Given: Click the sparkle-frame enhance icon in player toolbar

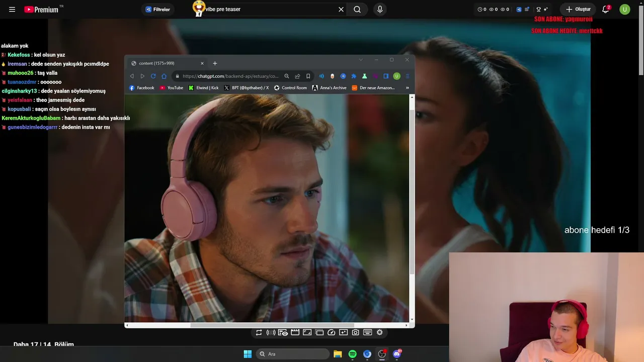Looking at the screenshot, I should click(x=344, y=332).
